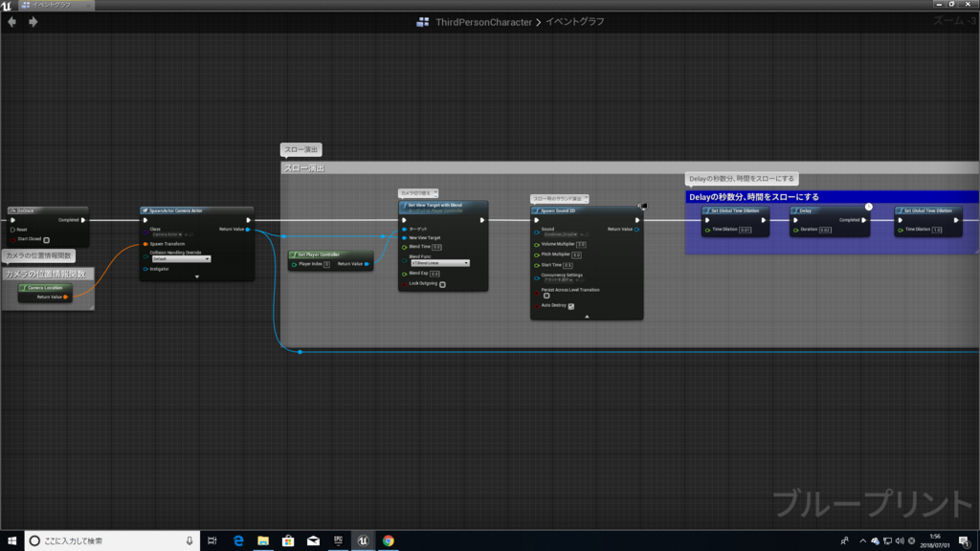
Task: Click Set View Target exec output pin
Action: point(482,220)
